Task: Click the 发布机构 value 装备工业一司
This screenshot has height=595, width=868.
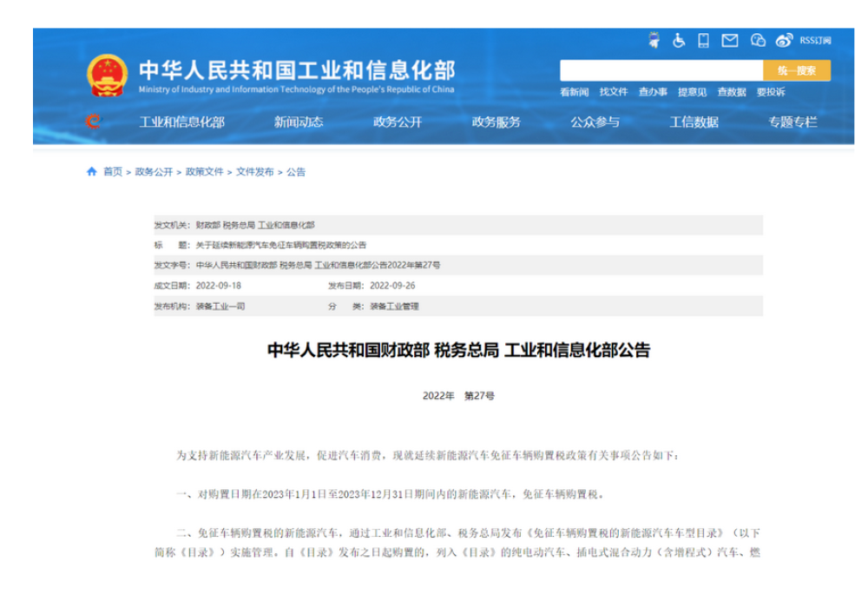Action: (x=220, y=307)
